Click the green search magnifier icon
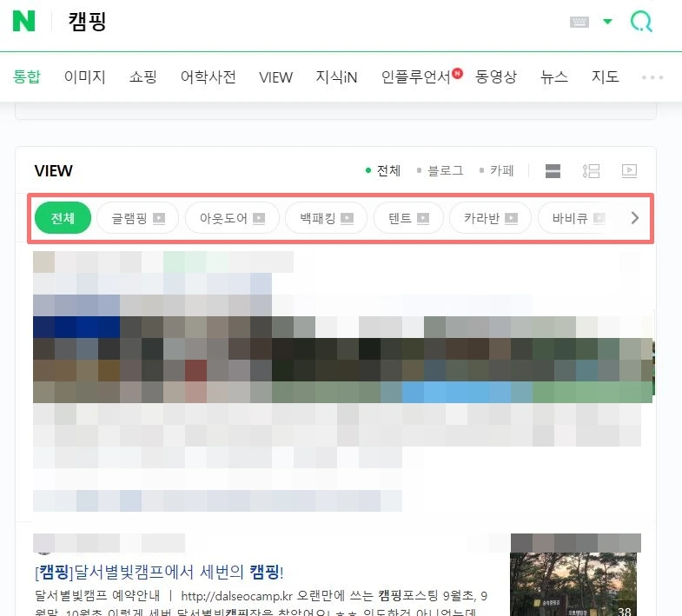The image size is (682, 616). [641, 22]
